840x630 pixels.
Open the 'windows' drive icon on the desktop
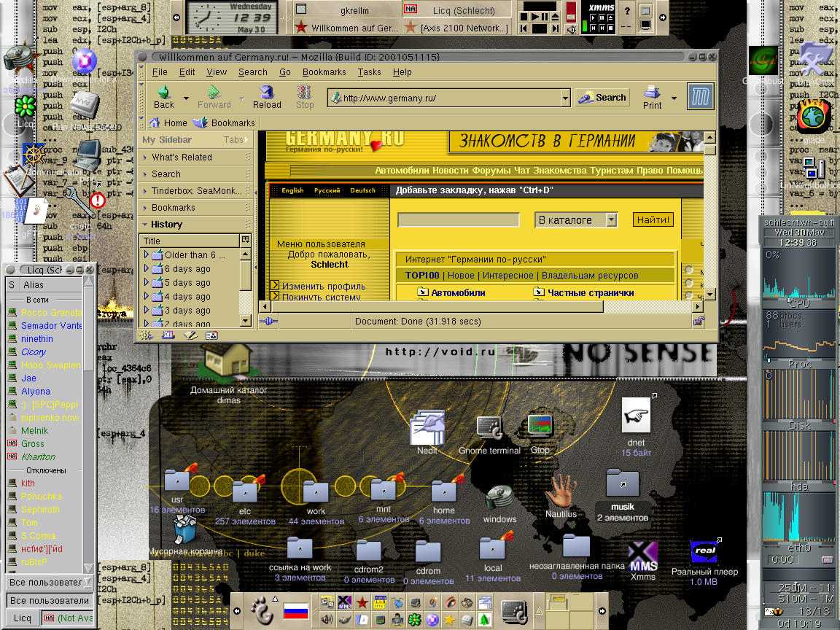point(499,499)
